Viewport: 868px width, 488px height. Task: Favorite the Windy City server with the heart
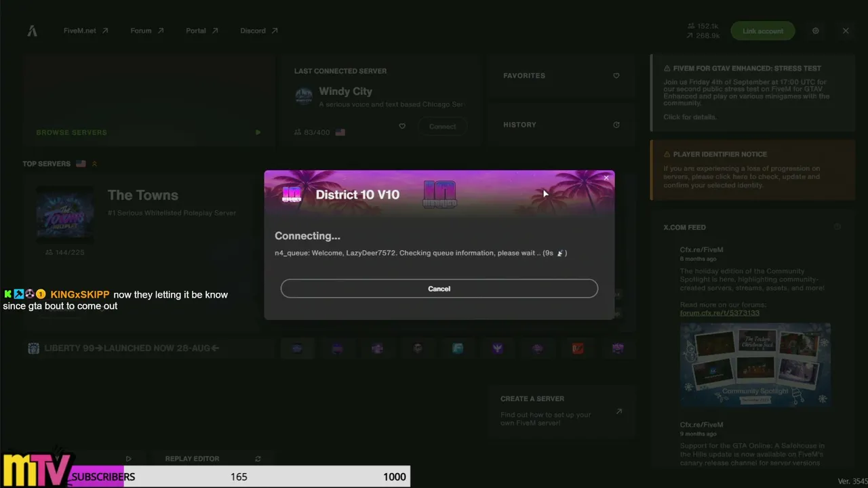(x=402, y=126)
